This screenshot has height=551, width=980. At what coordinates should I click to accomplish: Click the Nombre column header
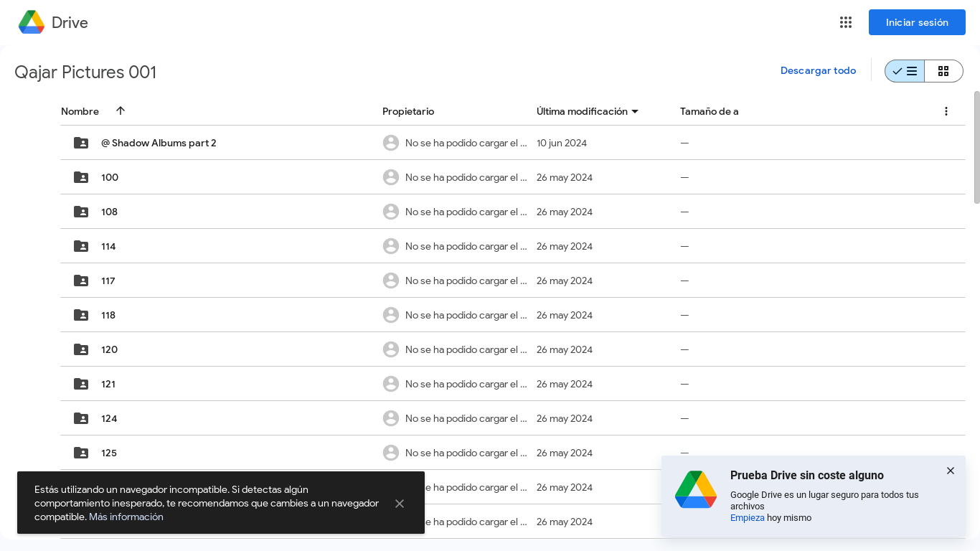80,111
